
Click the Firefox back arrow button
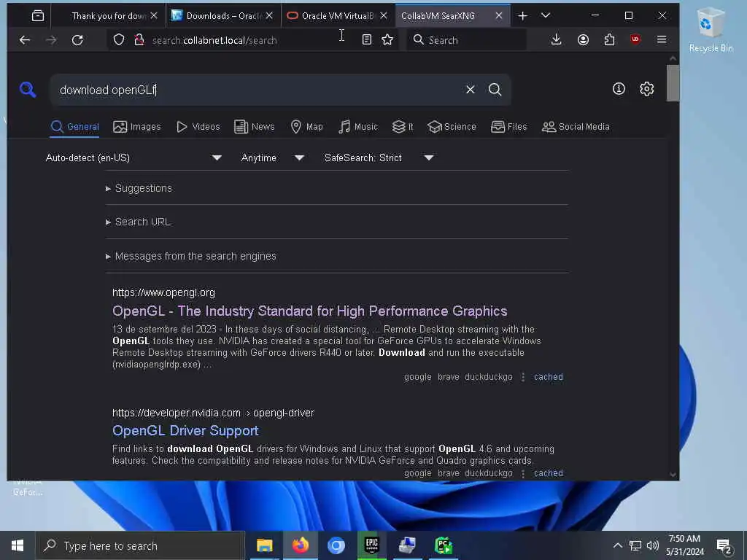tap(25, 40)
